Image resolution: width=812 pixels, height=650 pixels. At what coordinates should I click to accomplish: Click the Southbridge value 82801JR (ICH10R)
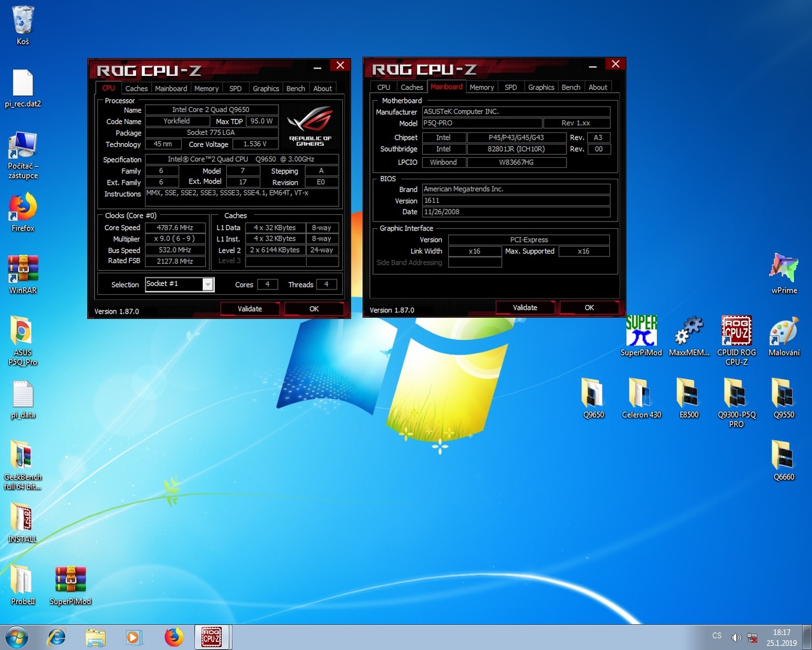[x=516, y=149]
